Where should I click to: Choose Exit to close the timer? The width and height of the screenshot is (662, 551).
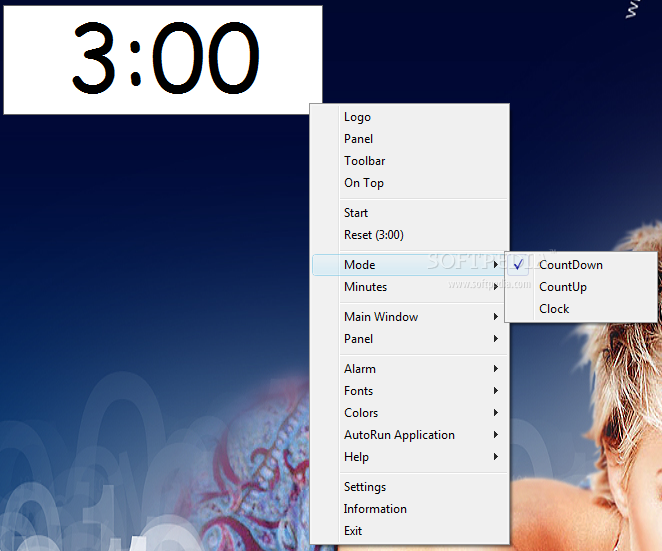pos(410,531)
